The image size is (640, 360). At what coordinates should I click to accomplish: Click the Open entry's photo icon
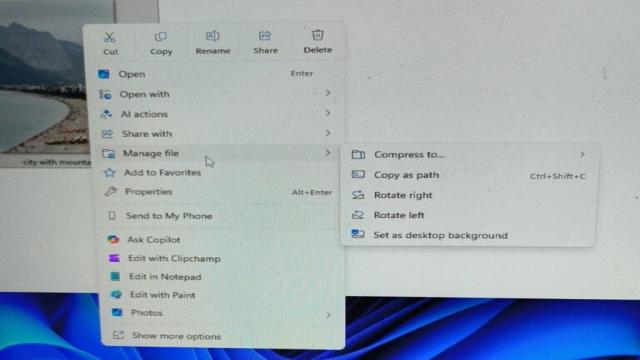pyautogui.click(x=104, y=74)
